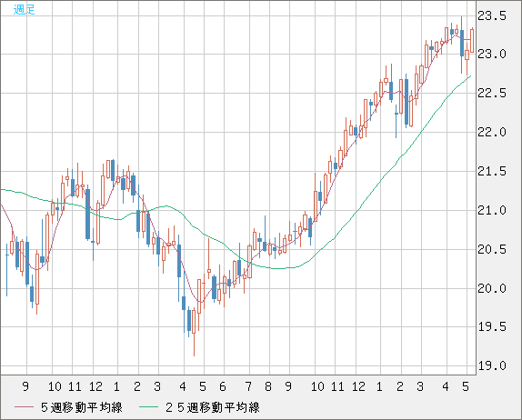
Task: Click the month 6 axis label
Action: [223, 386]
